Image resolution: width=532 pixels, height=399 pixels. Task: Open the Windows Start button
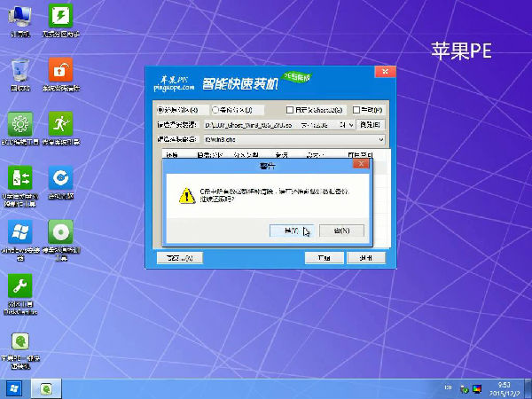pos(14,389)
